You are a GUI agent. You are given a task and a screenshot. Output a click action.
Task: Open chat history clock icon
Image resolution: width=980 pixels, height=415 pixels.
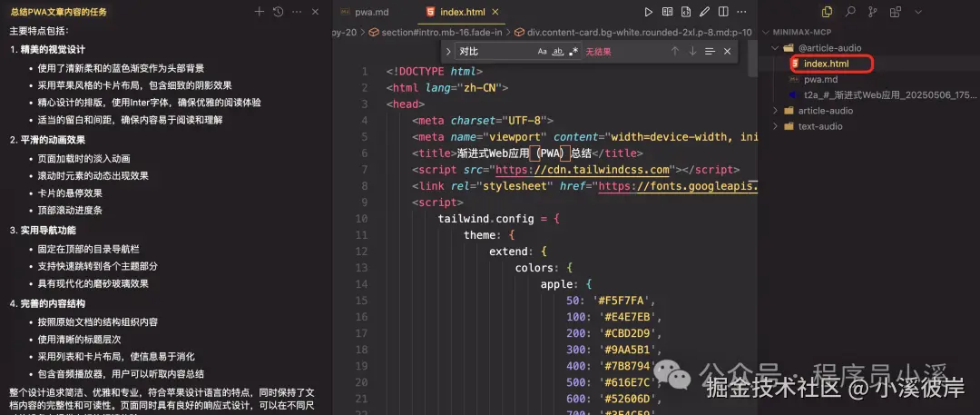[279, 12]
